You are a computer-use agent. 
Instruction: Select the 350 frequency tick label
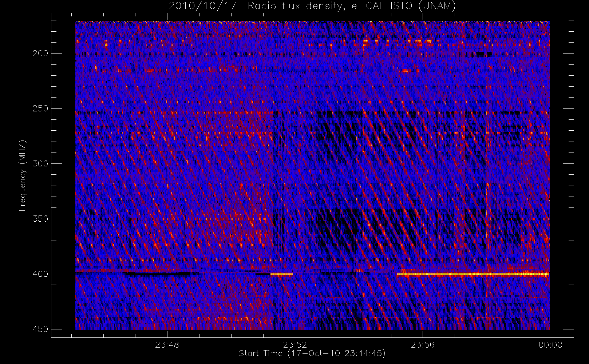[x=40, y=219]
